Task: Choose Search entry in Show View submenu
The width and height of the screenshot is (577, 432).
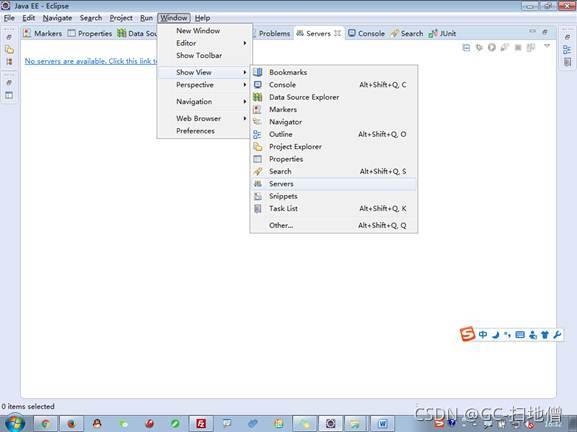Action: click(333, 171)
